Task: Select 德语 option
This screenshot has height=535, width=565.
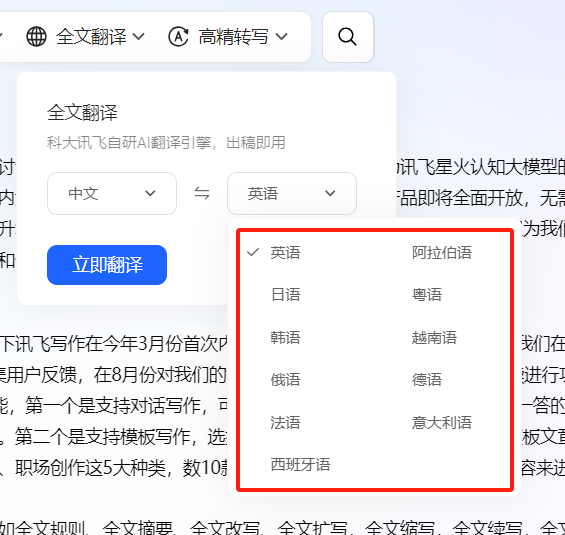Action: (x=427, y=380)
